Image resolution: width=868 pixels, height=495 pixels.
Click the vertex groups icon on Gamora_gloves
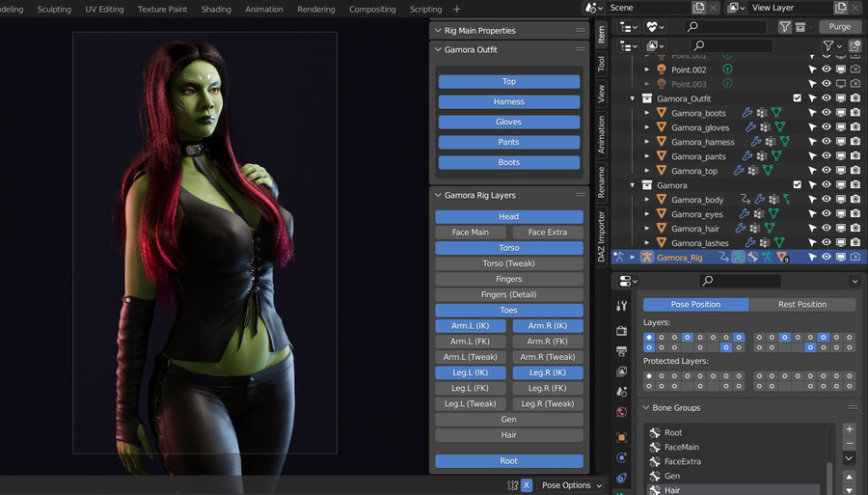tap(765, 127)
